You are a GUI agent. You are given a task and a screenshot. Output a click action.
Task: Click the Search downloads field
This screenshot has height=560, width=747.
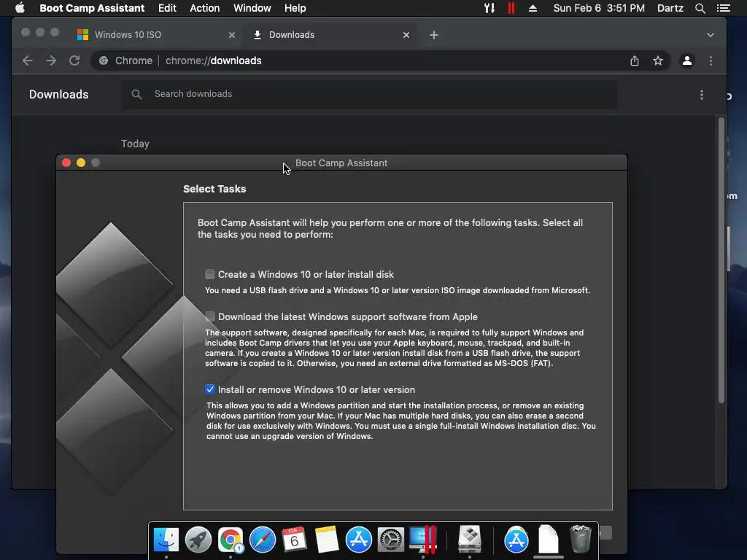pos(369,94)
